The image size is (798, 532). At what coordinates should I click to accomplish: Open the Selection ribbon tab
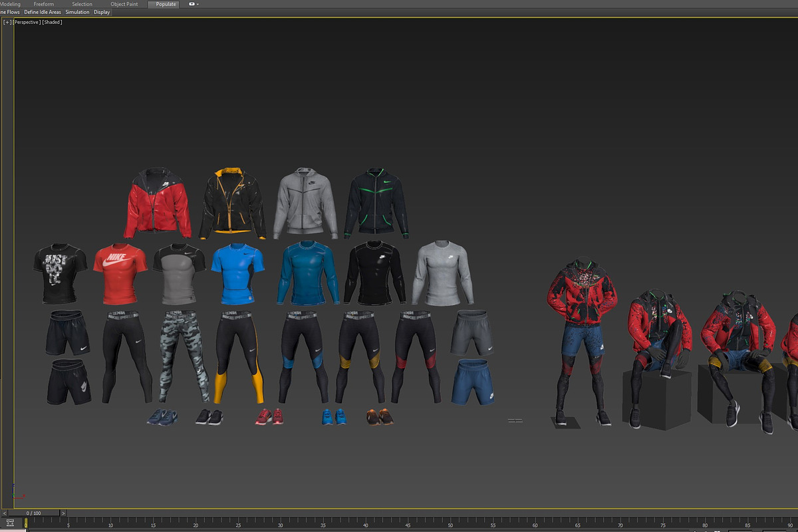82,4
